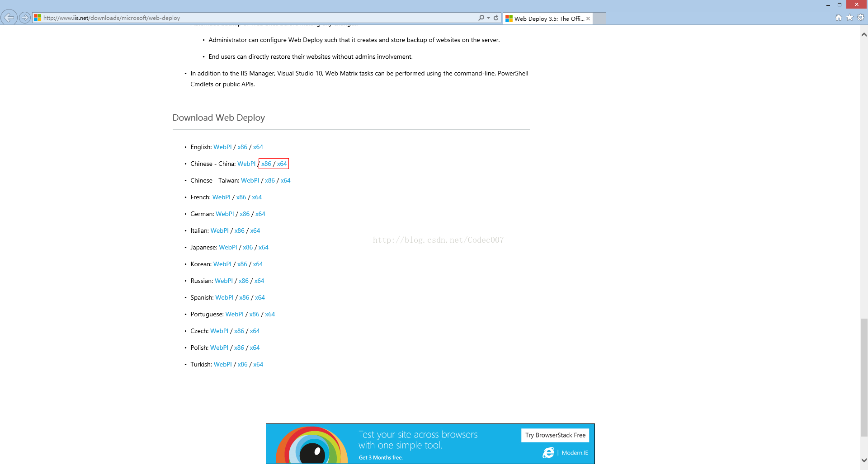Screen dimensions: 868x470
Task: Click the scrollbar down arrow
Action: pyautogui.click(x=864, y=461)
